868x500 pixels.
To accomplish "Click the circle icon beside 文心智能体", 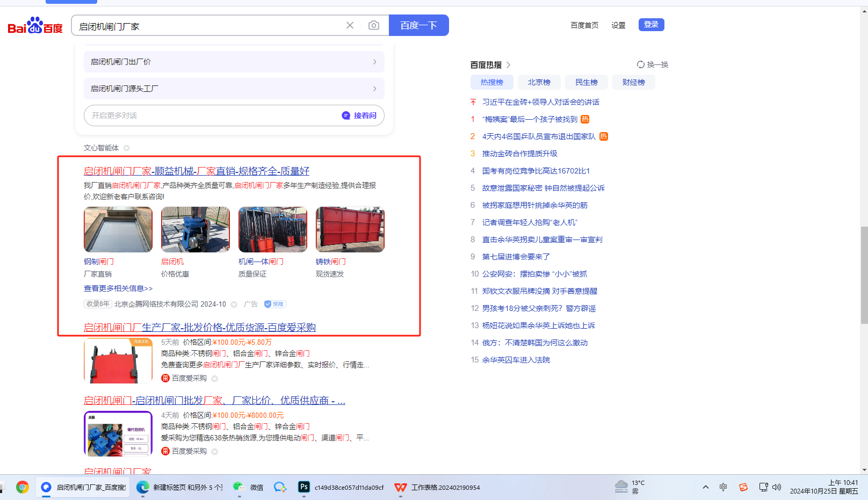I will pyautogui.click(x=127, y=148).
